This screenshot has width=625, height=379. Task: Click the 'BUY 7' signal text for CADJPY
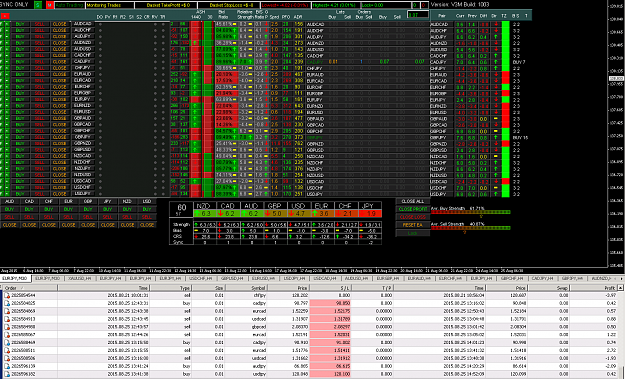click(519, 62)
